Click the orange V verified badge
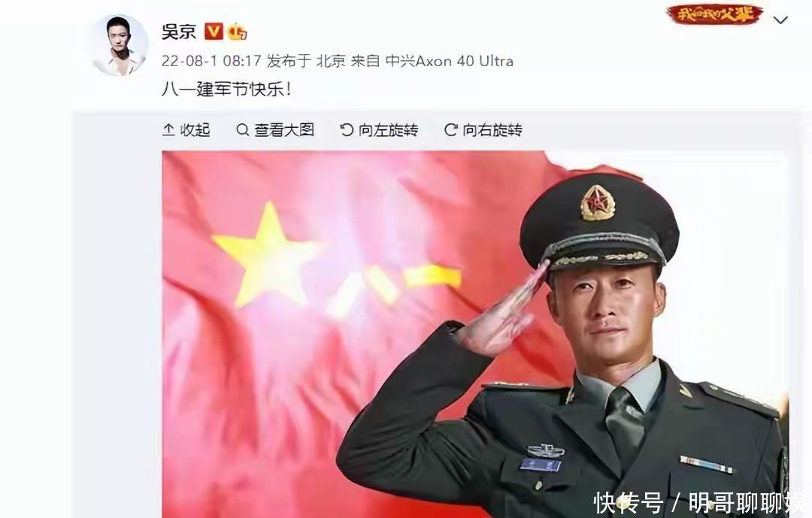 click(214, 31)
